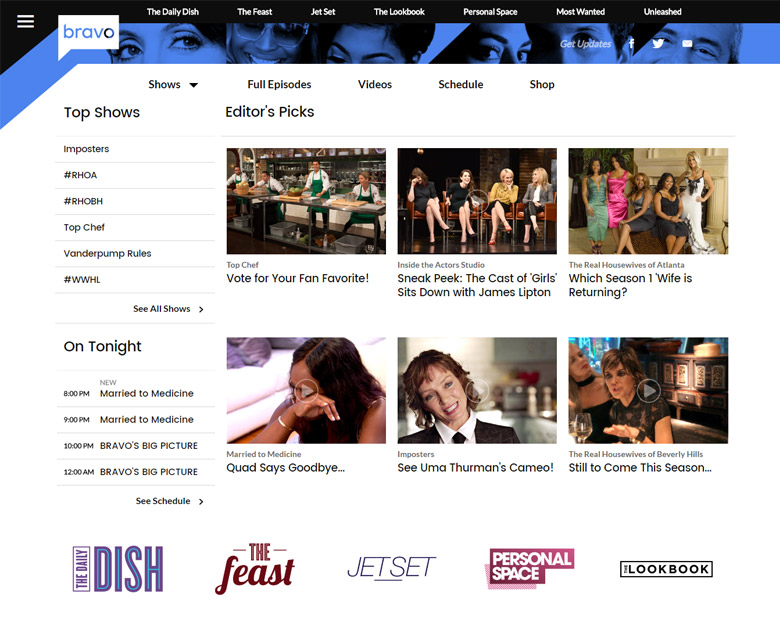Open Bravo's Facebook page icon
Image resolution: width=780 pixels, height=619 pixels.
pyautogui.click(x=631, y=44)
